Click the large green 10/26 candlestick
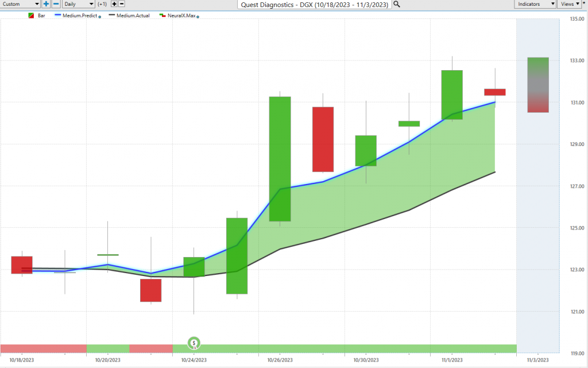Viewport: 588px width, 368px height. [x=280, y=159]
